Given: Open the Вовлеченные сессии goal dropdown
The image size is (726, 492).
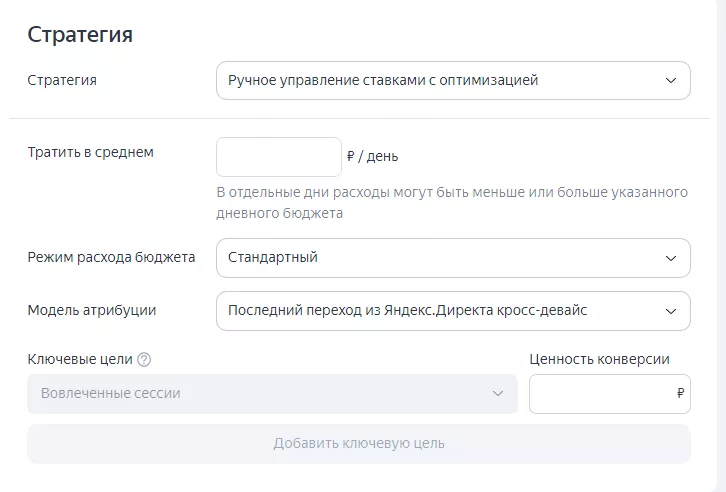Looking at the screenshot, I should (272, 394).
